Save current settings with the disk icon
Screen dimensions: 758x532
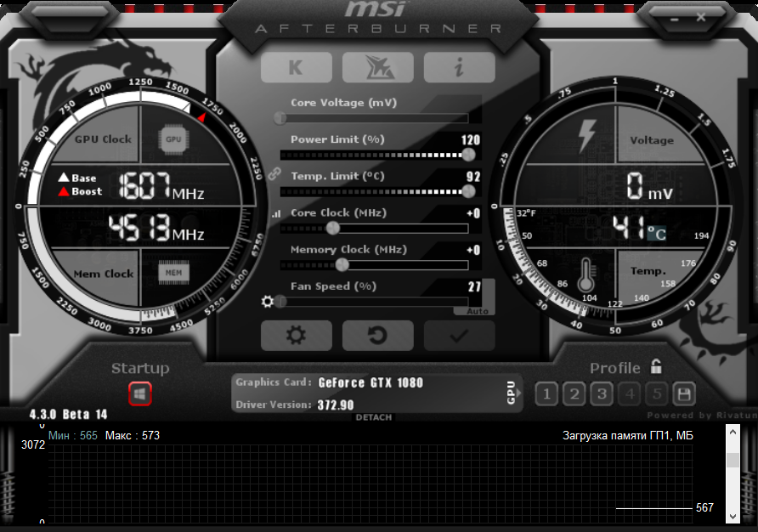pyautogui.click(x=685, y=393)
